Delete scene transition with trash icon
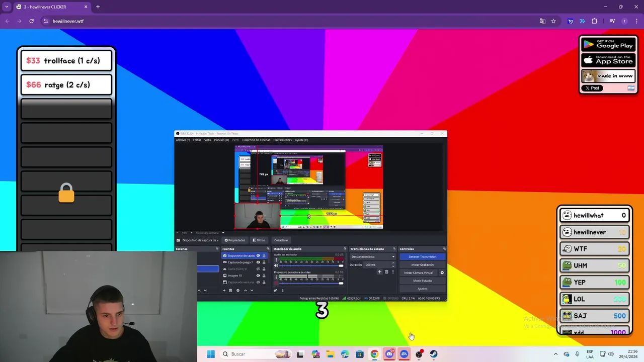The width and height of the screenshot is (644, 362). tap(386, 271)
